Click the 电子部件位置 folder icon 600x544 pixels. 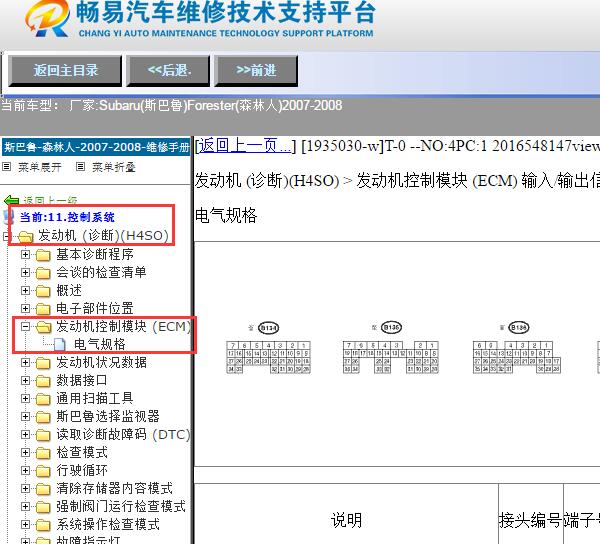43,309
